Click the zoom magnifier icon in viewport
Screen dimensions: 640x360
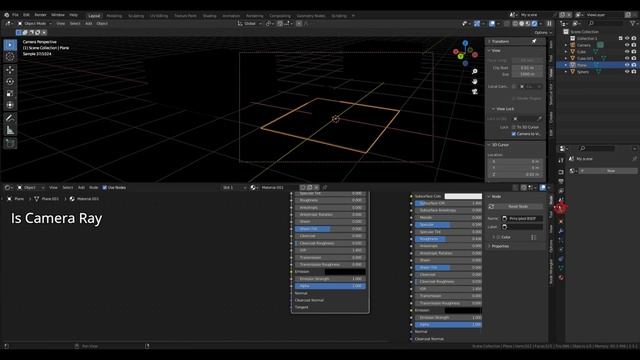coord(475,71)
